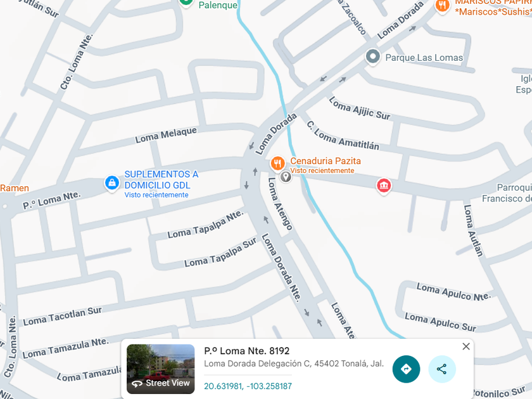The height and width of the screenshot is (399, 532).
Task: Click the Loma Apulco Nte. street label
Action: coord(453,292)
